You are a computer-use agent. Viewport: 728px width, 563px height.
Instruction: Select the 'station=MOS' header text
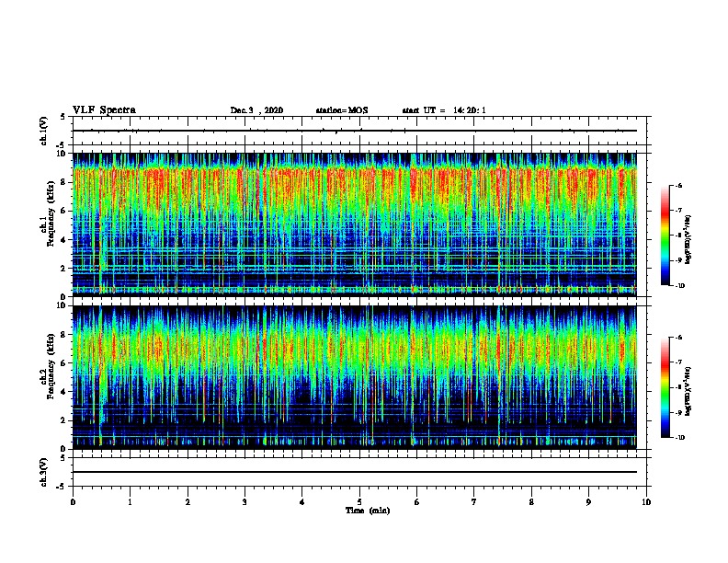342,110
